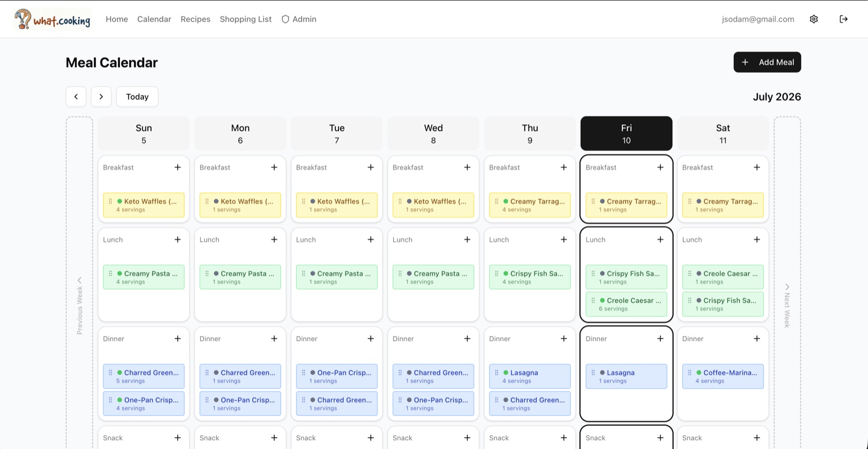Click the Add Meal button
868x449 pixels.
click(x=767, y=62)
